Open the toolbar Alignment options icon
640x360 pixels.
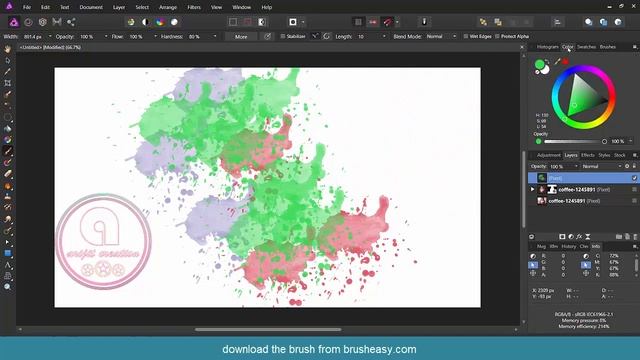(558, 22)
